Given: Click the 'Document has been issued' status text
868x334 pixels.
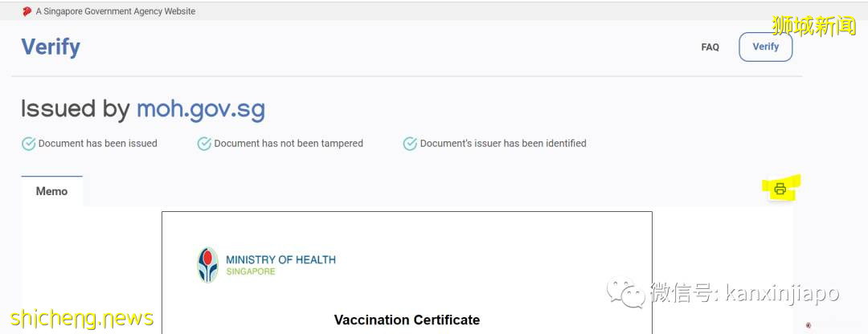Looking at the screenshot, I should click(98, 144).
